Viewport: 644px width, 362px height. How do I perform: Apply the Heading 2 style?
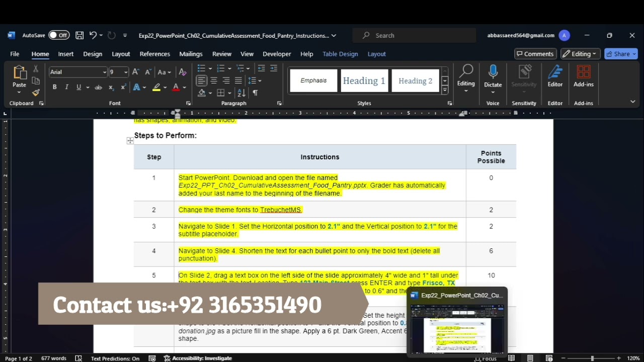[415, 80]
